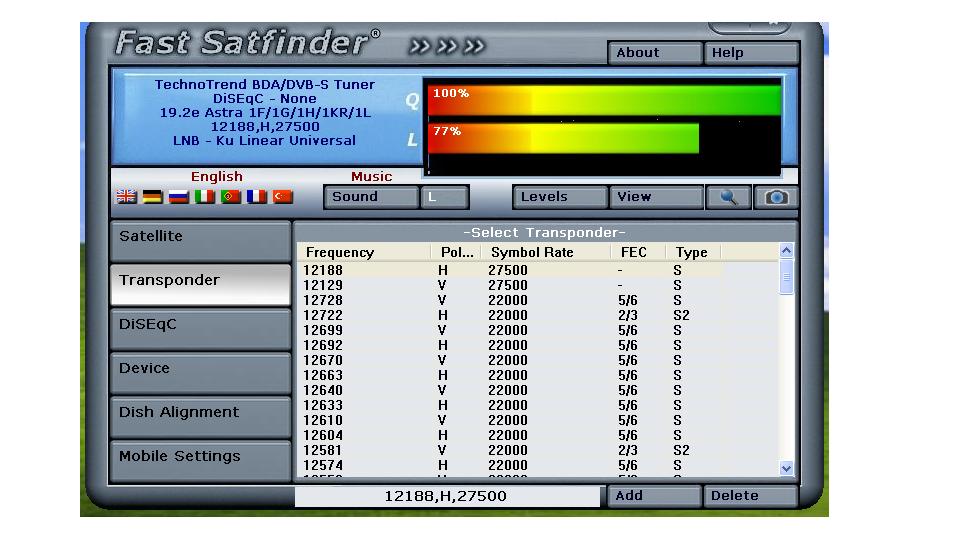
Task: Open the About dialog
Action: (x=654, y=53)
